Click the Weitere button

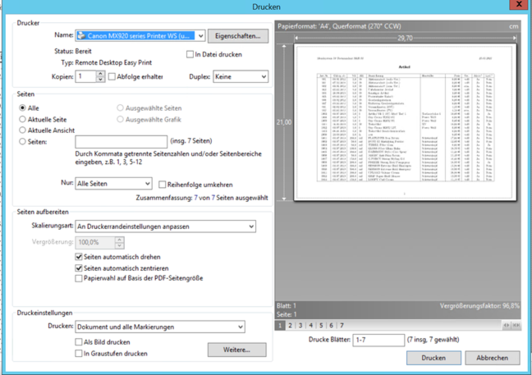click(237, 350)
